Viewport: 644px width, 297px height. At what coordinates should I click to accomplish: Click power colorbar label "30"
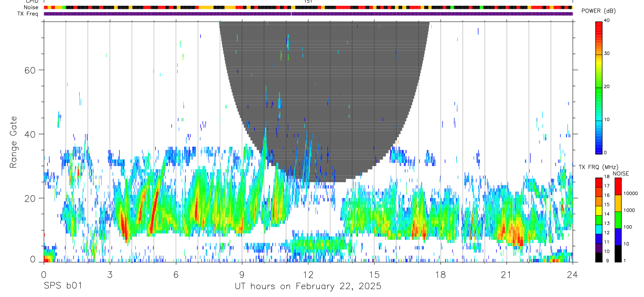tap(607, 54)
